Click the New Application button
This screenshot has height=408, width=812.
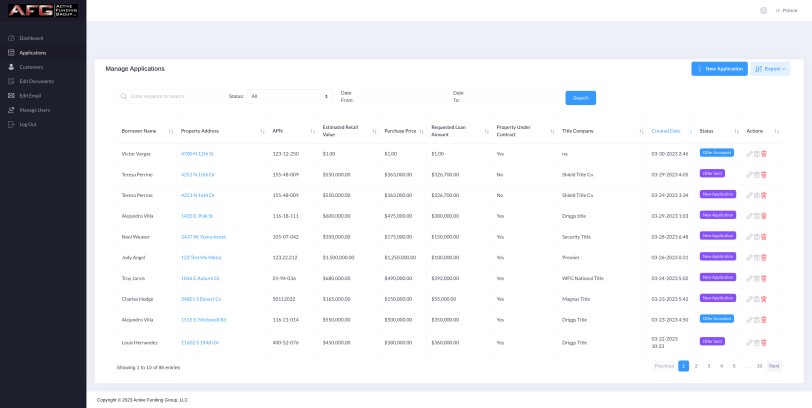click(719, 69)
